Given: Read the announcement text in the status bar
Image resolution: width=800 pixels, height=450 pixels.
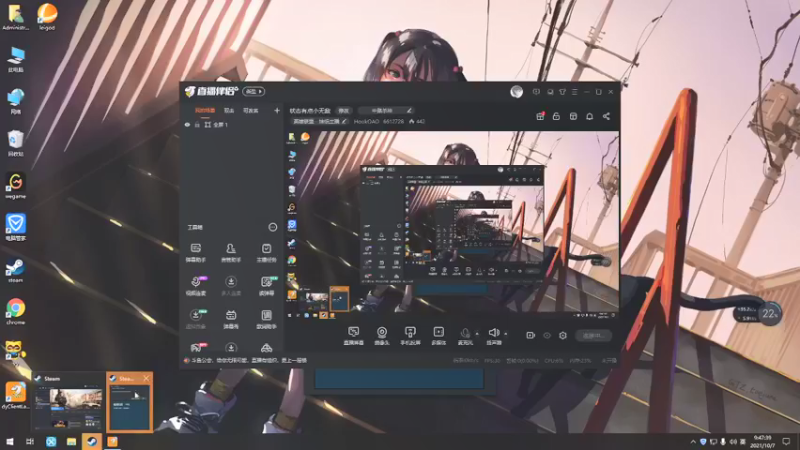Looking at the screenshot, I should click(x=251, y=360).
